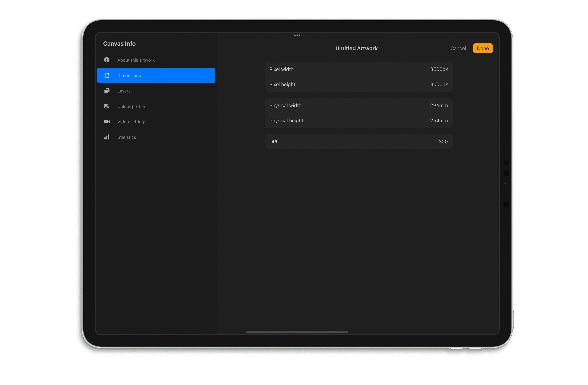Confirm with the Done button
Viewport: 588px width, 385px height.
click(483, 48)
